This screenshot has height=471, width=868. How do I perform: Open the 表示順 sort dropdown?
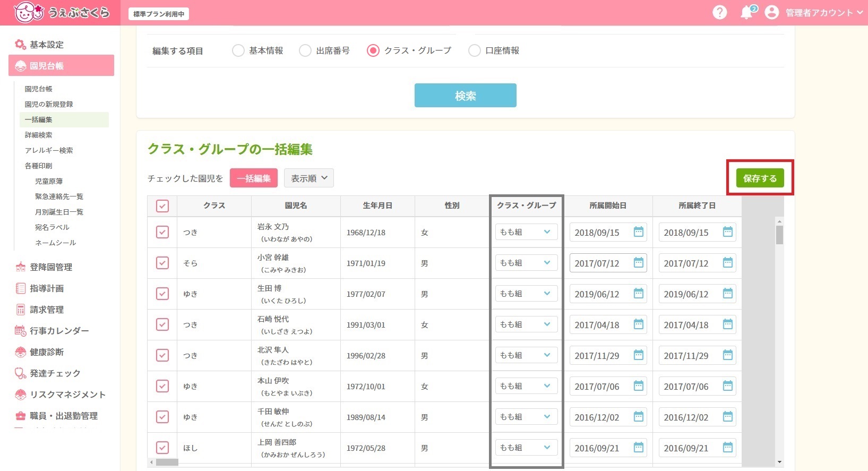pos(309,178)
